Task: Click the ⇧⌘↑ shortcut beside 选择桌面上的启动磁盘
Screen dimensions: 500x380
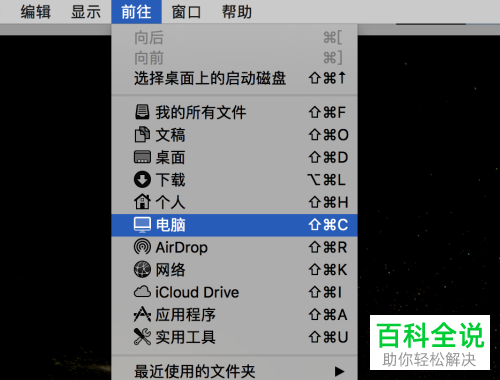Action: (x=327, y=78)
